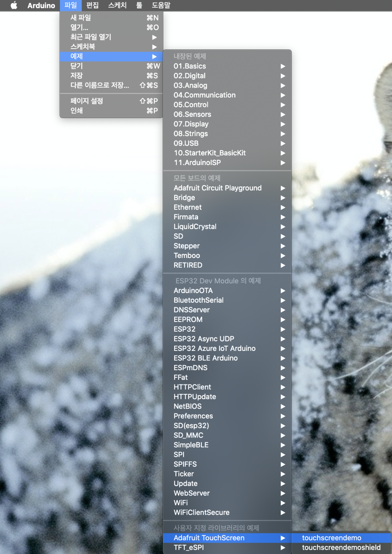Image resolution: width=392 pixels, height=554 pixels.
Task: Open ESP32 Azure IoT Arduino examples
Action: [227, 348]
